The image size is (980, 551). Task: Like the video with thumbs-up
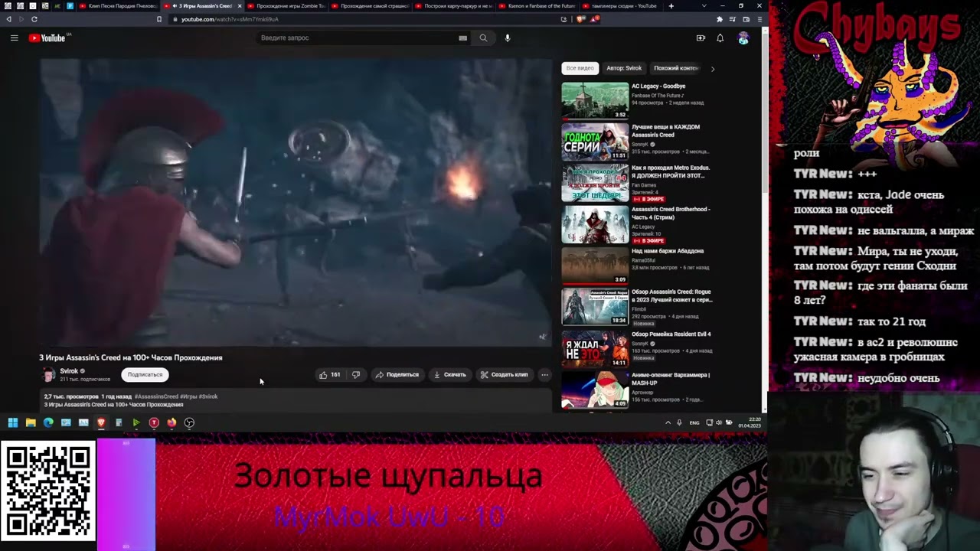tap(330, 375)
